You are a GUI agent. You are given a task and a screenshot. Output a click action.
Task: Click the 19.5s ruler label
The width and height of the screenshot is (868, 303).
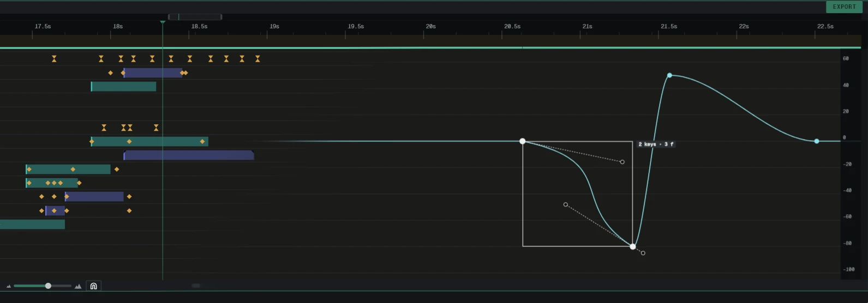pos(356,26)
